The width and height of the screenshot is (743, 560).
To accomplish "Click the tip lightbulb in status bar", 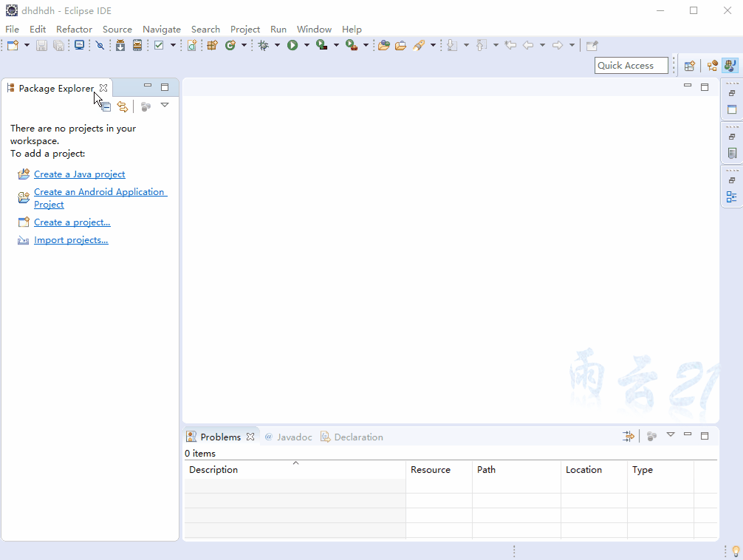I will pyautogui.click(x=736, y=551).
